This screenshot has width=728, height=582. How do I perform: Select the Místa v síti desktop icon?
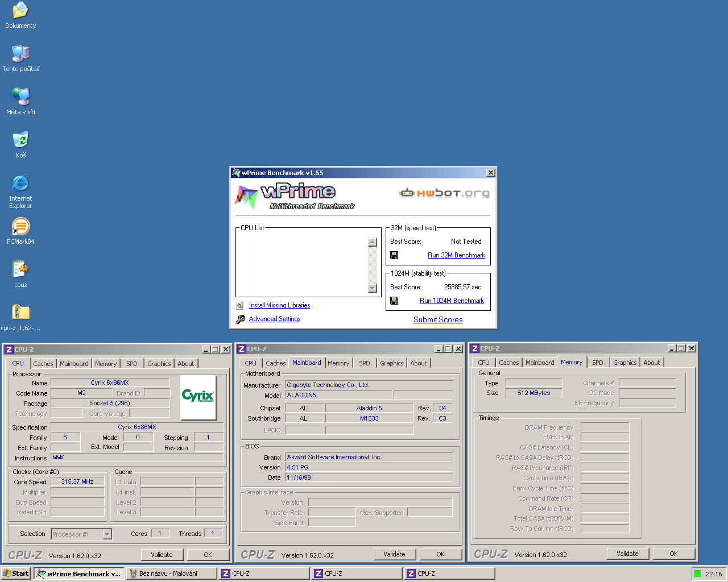click(x=20, y=97)
